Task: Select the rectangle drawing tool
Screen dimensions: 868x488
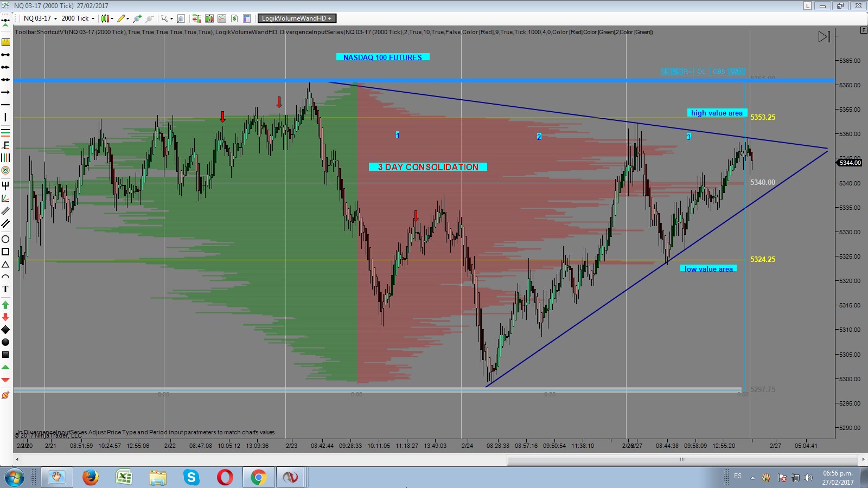Action: 5,252
